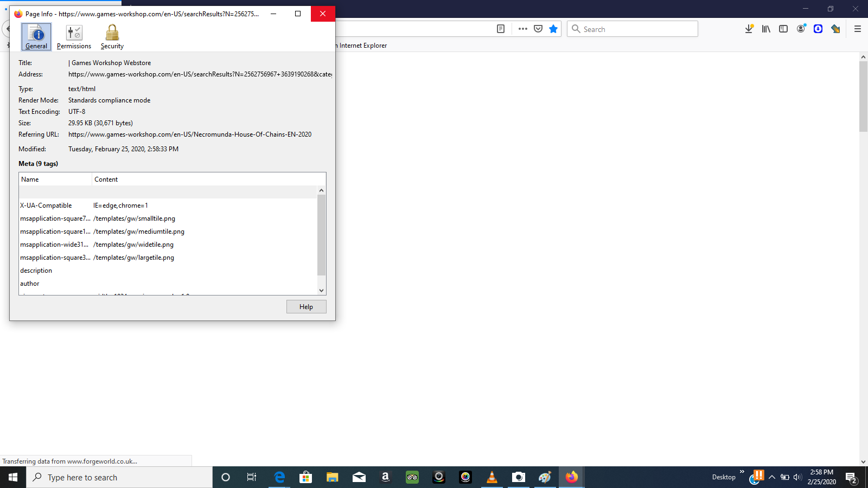
Task: Click the Internet Explorer bookmark item
Action: [x=361, y=46]
